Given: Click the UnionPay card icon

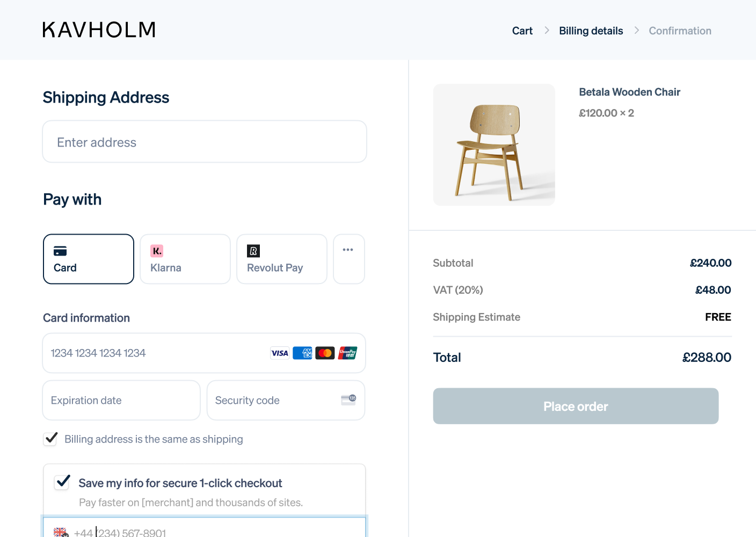Looking at the screenshot, I should 347,353.
